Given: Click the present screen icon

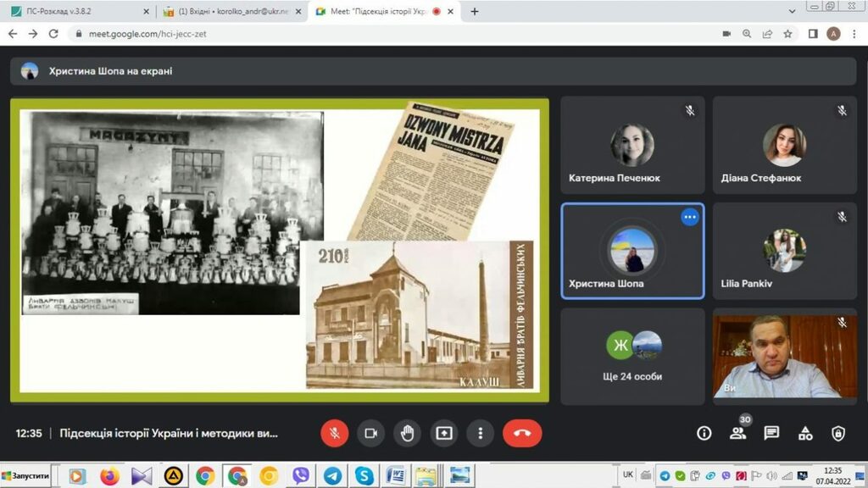Looking at the screenshot, I should tap(443, 433).
